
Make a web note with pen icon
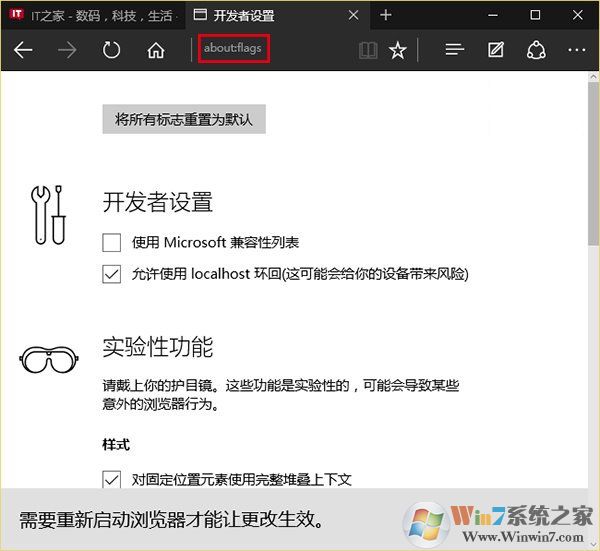[496, 50]
